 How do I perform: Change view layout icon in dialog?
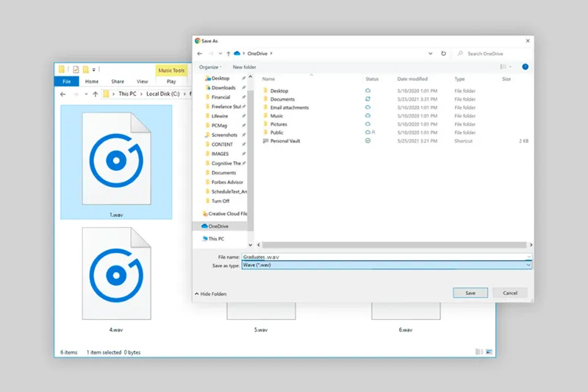click(503, 67)
